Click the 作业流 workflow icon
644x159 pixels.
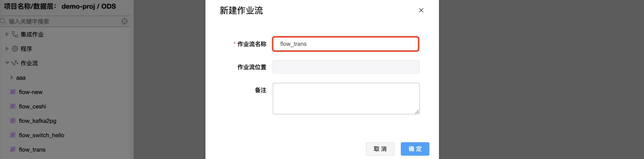15,63
